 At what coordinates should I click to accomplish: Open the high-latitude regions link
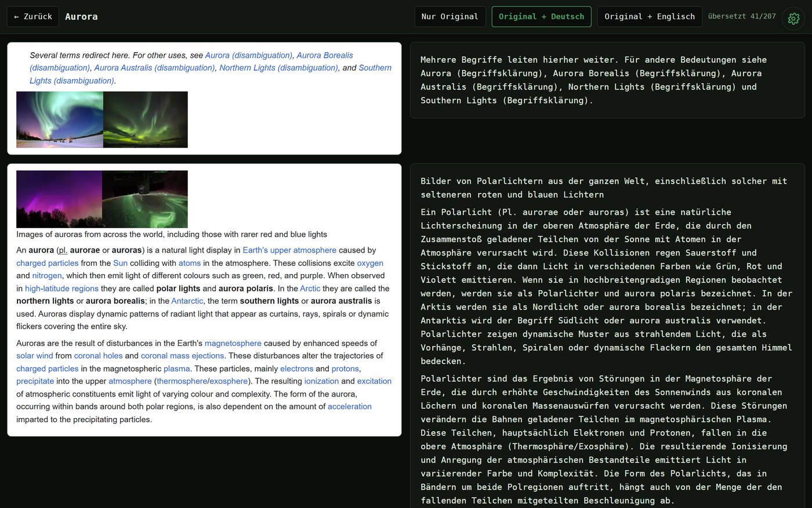[x=61, y=289]
